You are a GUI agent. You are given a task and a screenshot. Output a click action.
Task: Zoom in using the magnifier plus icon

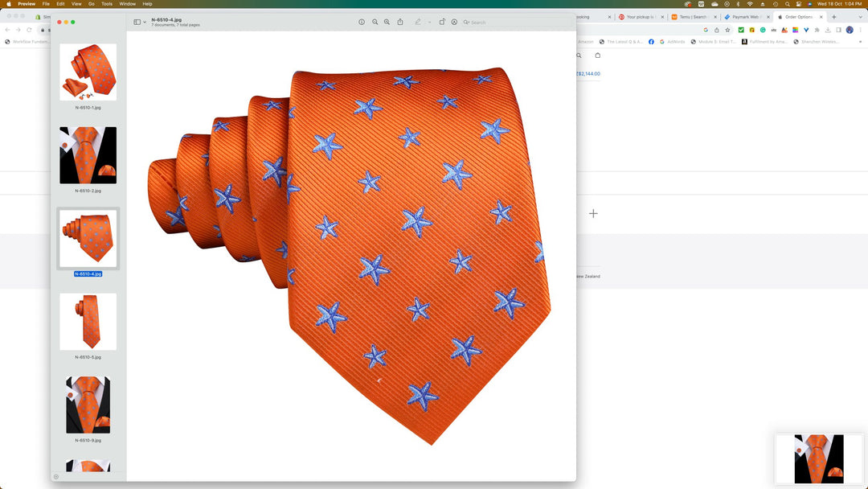pos(387,22)
